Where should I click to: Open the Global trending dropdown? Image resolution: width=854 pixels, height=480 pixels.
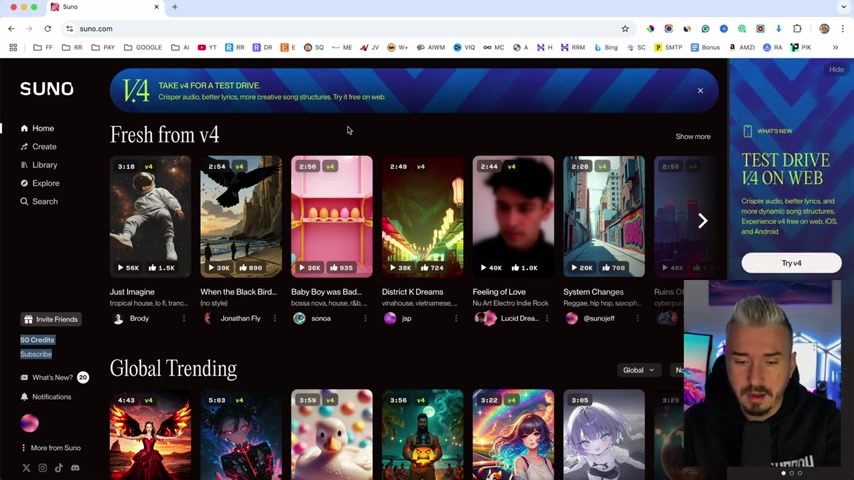click(638, 370)
